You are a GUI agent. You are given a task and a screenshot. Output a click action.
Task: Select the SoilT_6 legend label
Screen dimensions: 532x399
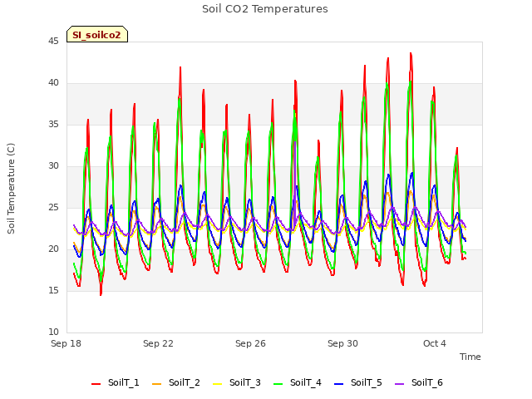tap(427, 382)
